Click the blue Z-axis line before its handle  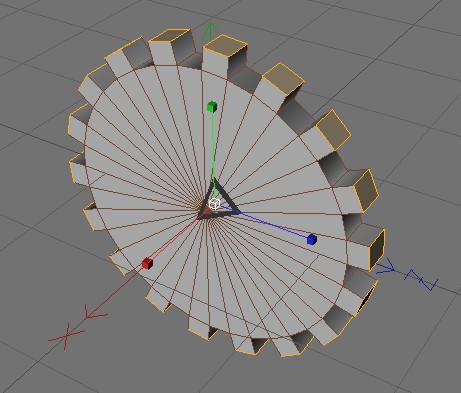267,223
